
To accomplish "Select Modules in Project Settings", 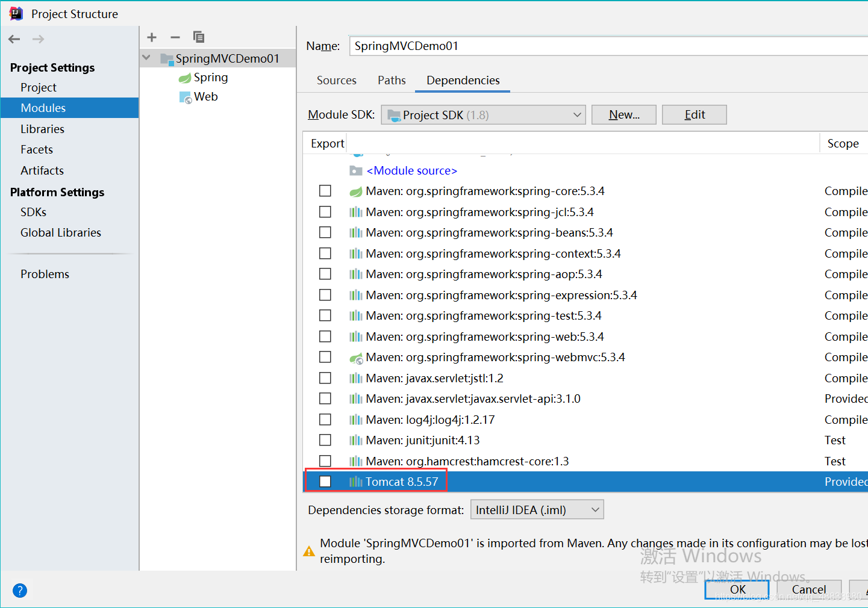I will [69, 108].
